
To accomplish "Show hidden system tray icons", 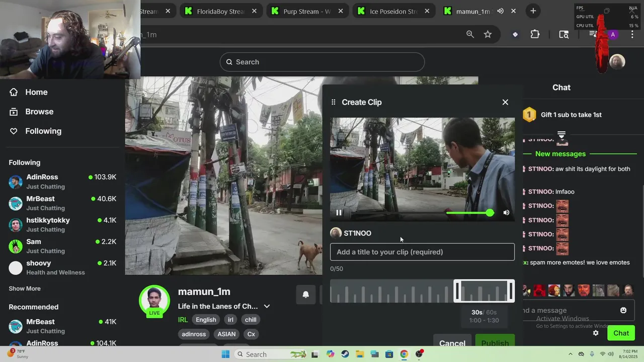I will pyautogui.click(x=570, y=354).
